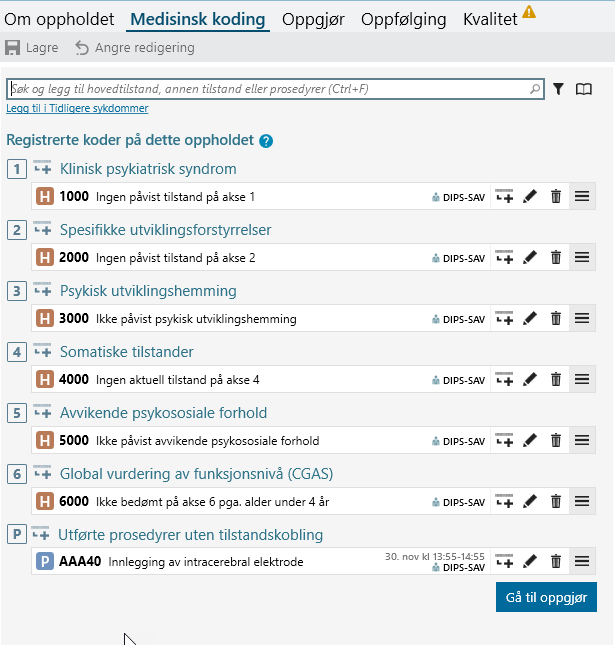Open hamburger menu for code 1000
The height and width of the screenshot is (645, 615).
582,197
